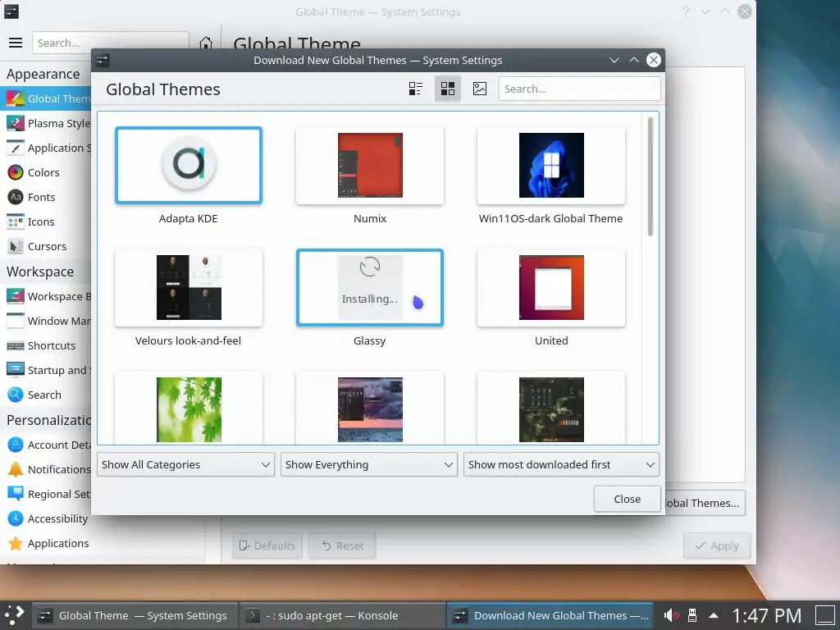Image resolution: width=840 pixels, height=630 pixels.
Task: Switch to the tiles view mode icon
Action: (447, 89)
